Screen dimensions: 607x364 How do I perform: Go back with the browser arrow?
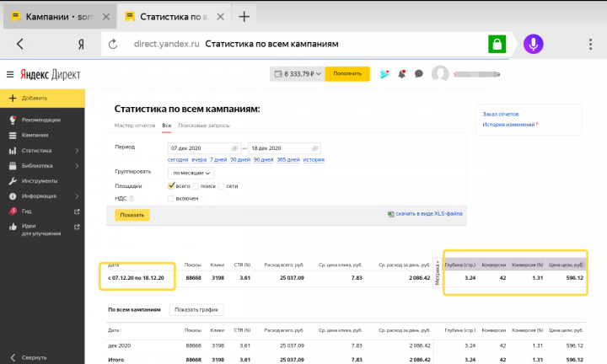coord(19,44)
